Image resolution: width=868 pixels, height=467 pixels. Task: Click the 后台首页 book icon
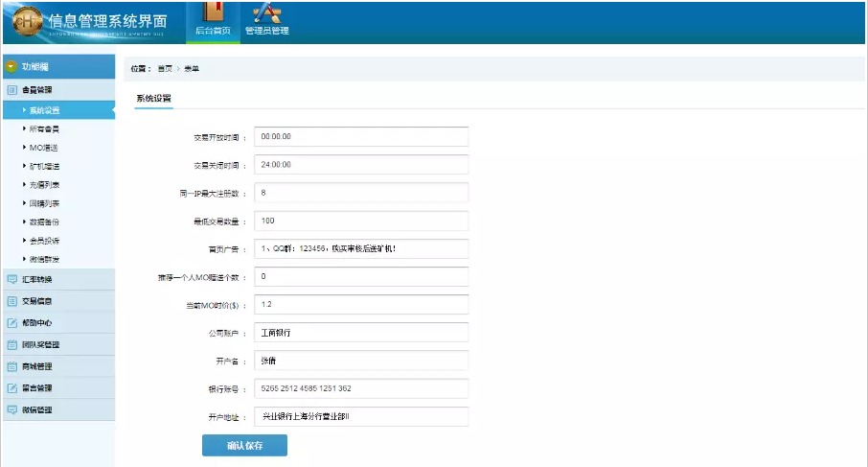point(212,13)
